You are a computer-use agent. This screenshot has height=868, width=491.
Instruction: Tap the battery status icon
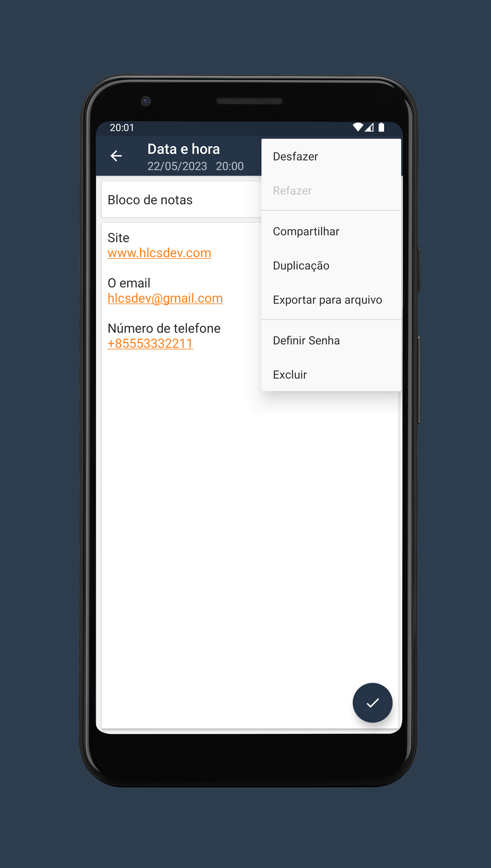(x=382, y=127)
